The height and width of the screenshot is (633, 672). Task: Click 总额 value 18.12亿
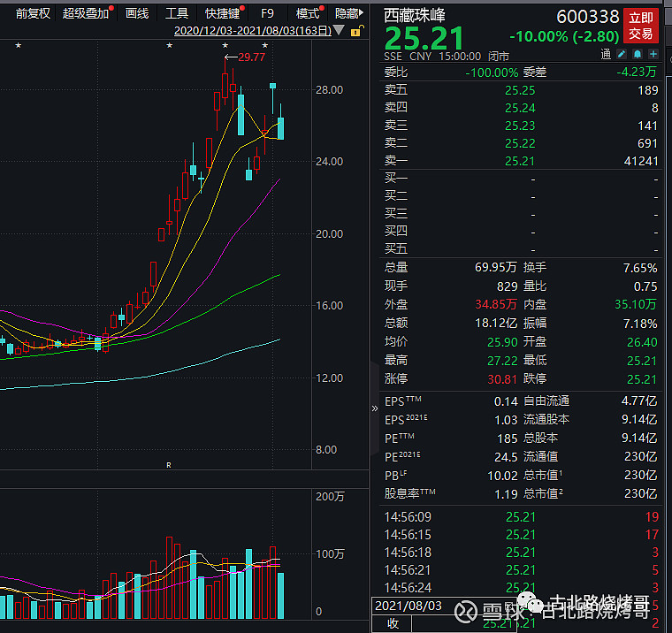click(x=495, y=323)
